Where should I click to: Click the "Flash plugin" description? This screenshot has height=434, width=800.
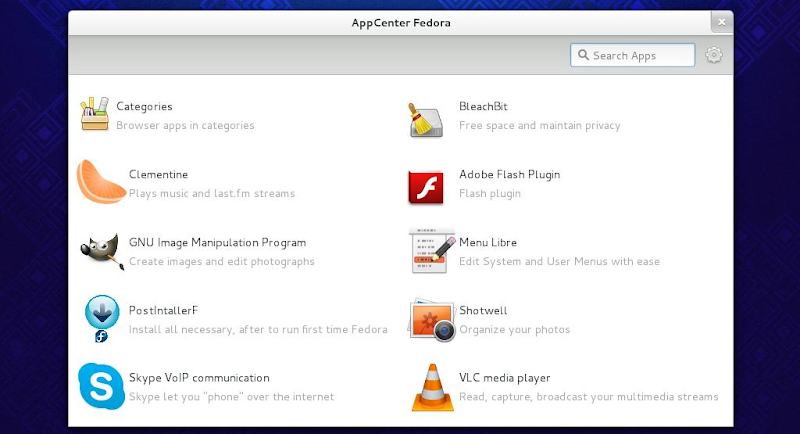pyautogui.click(x=490, y=193)
